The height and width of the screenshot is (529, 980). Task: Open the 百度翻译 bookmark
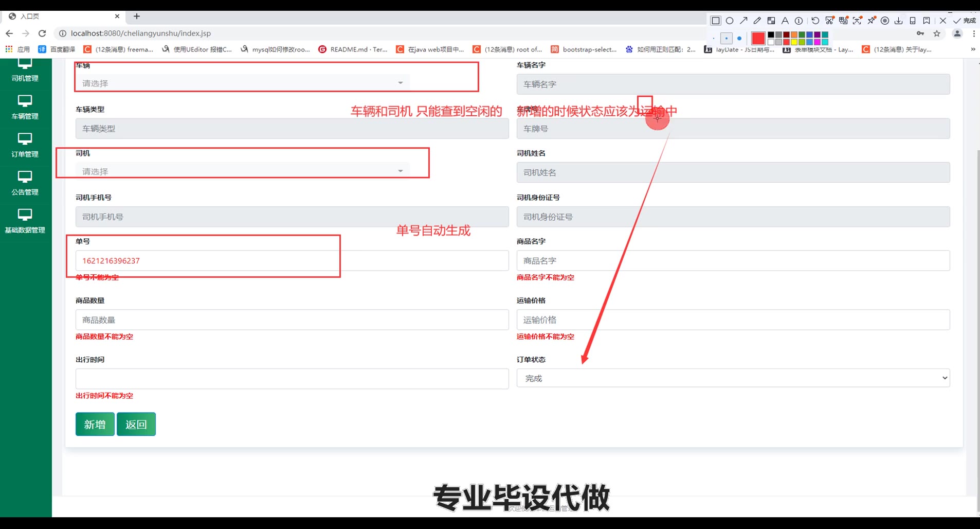coord(57,49)
